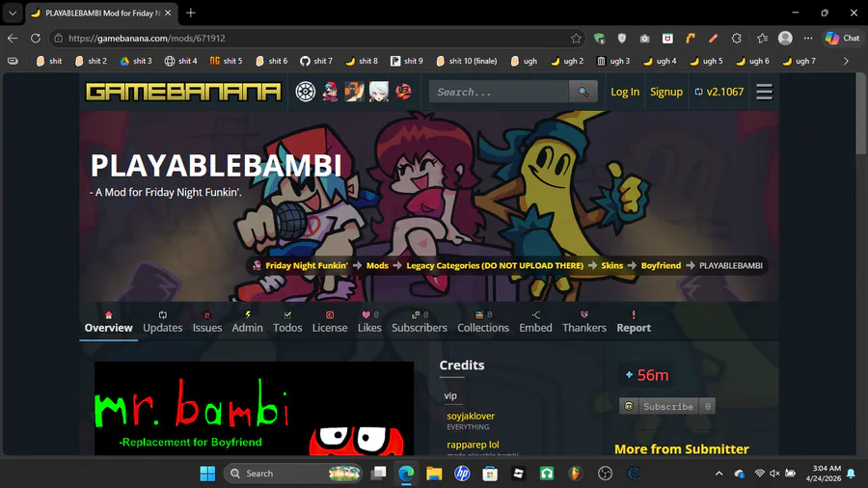The height and width of the screenshot is (488, 868).
Task: Open Copilot Chat
Action: (x=842, y=39)
